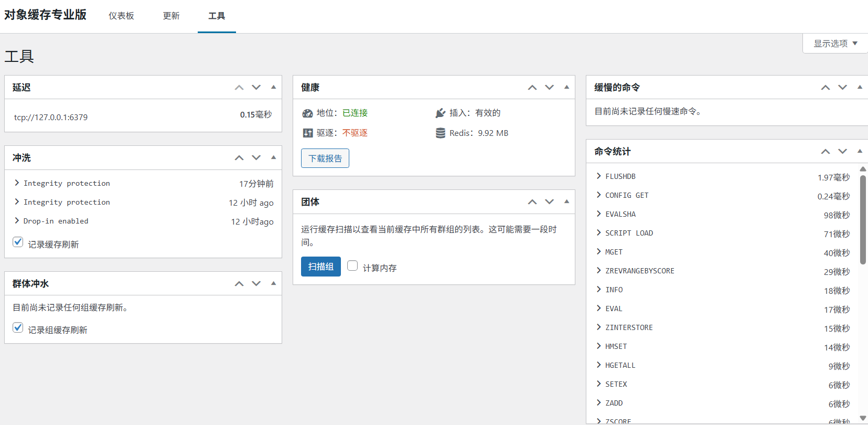868x425 pixels.
Task: Click the command statistics scrollbar thumb
Action: tap(863, 219)
